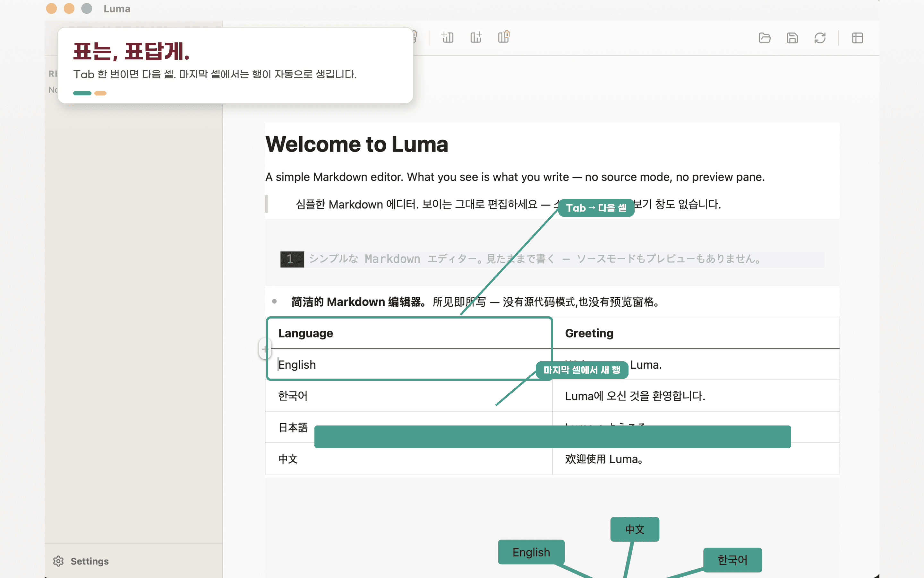Click the insert column left icon
The height and width of the screenshot is (578, 924).
pos(448,38)
